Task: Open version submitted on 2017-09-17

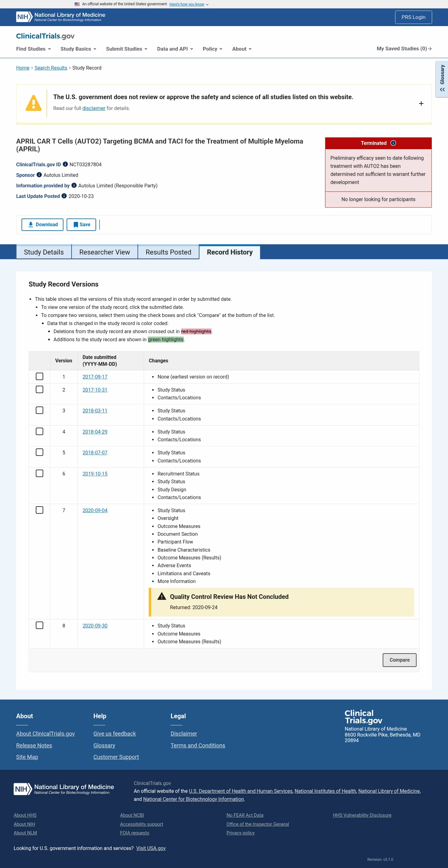Action: [x=95, y=377]
